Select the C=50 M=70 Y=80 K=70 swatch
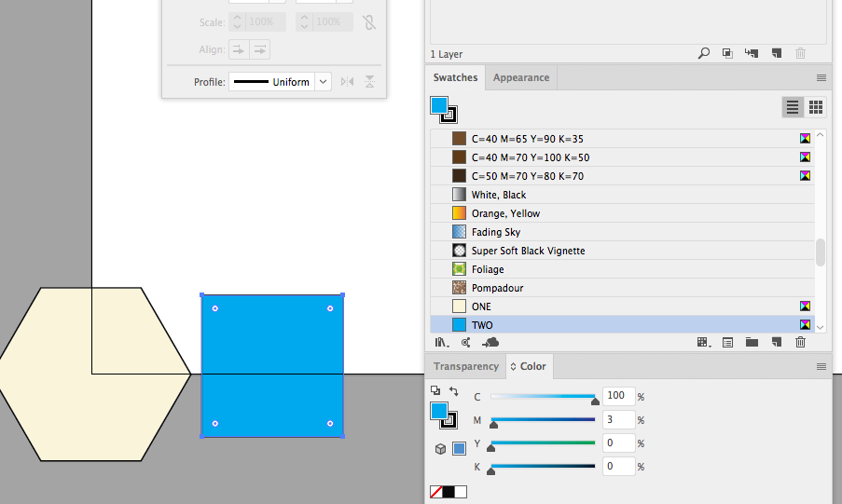Screen dimensions: 842x504 (x=623, y=176)
